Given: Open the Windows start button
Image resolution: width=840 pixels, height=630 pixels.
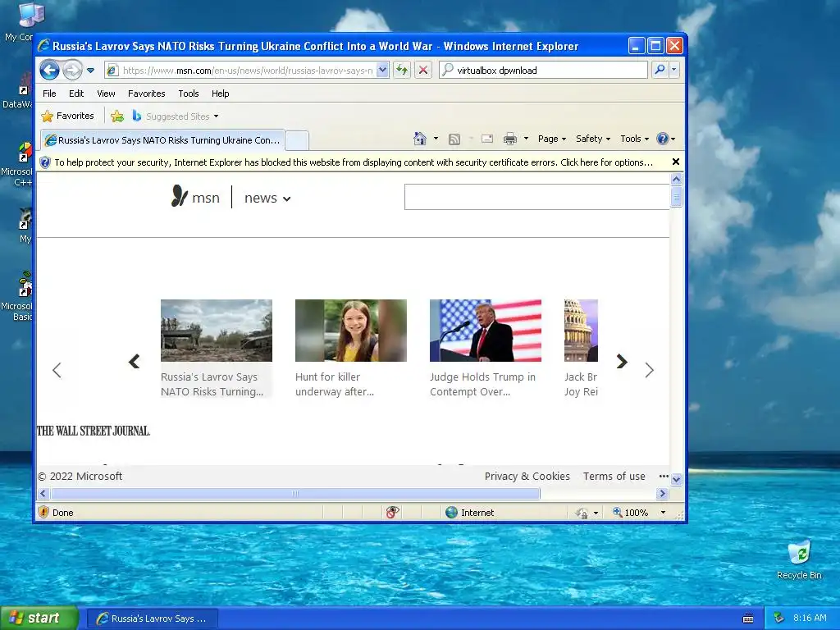Looking at the screenshot, I should click(x=39, y=618).
